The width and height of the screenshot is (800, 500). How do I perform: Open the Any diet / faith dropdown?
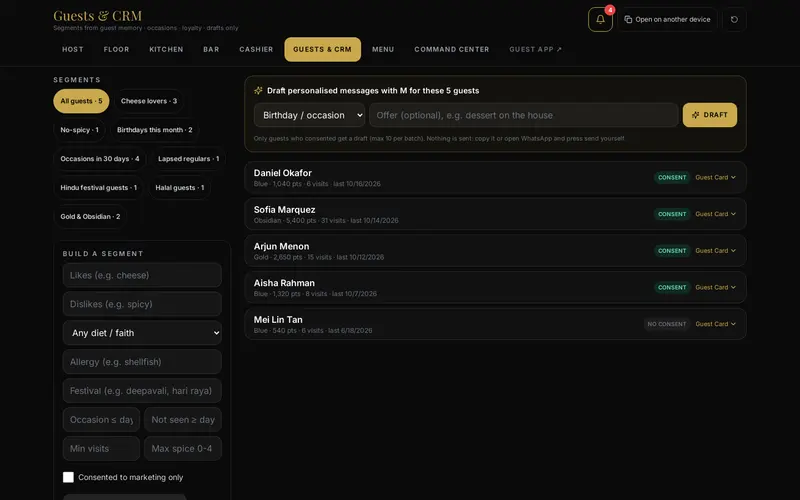(142, 333)
